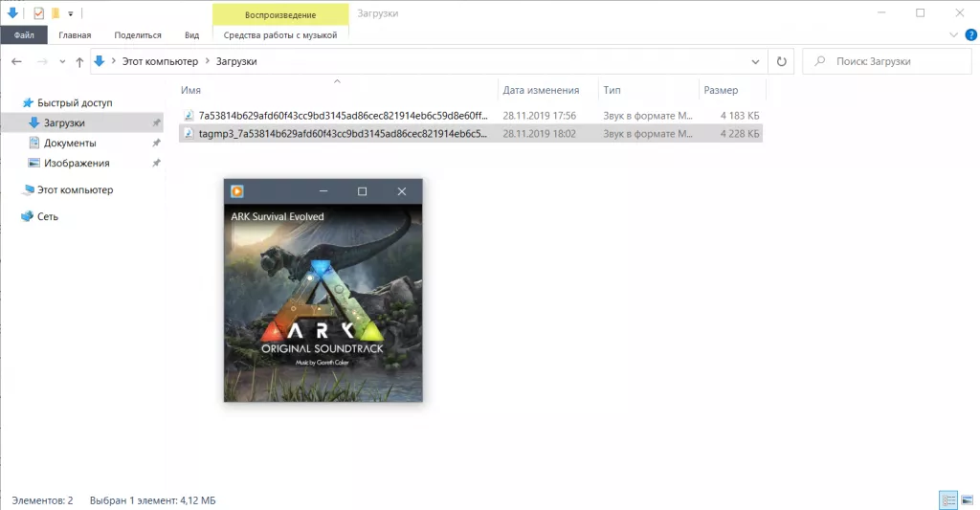The image size is (980, 510).
Task: Click the search magnifier icon
Action: tap(820, 61)
